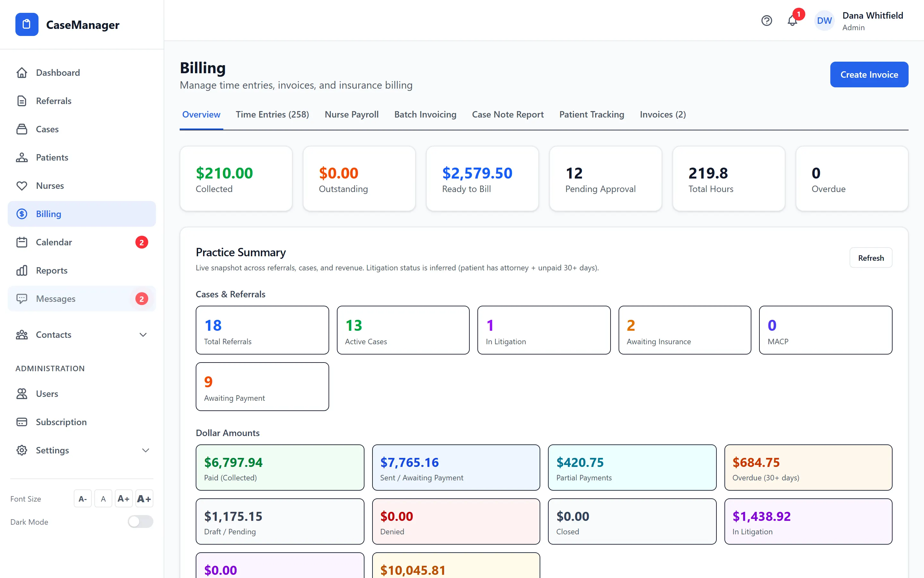Click the Reports bar chart icon
Viewport: 924px width, 578px height.
pos(22,271)
